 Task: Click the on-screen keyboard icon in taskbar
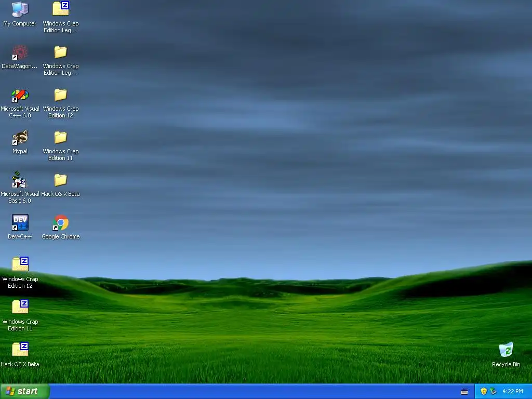click(464, 392)
